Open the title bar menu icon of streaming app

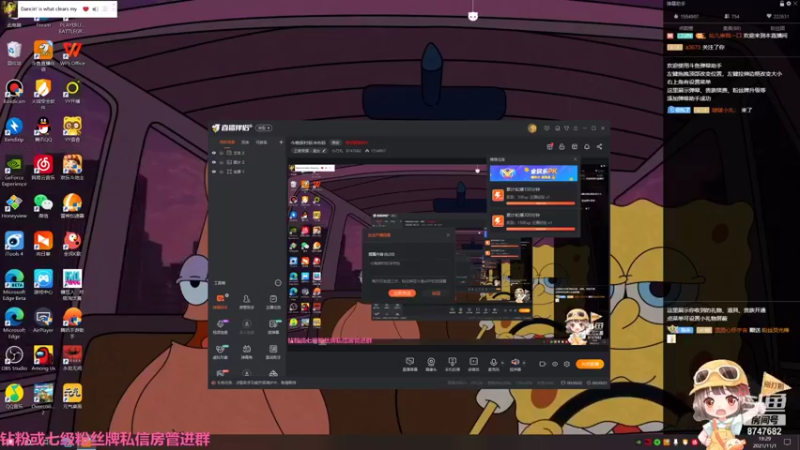pos(576,128)
